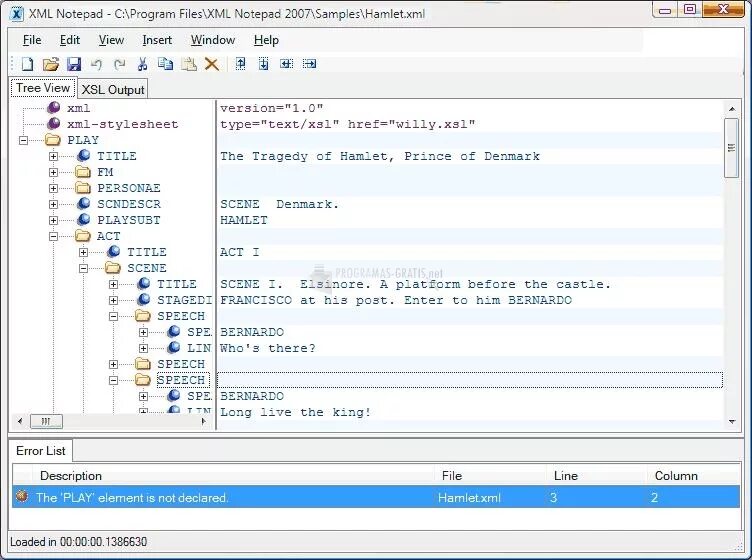Click the value 'The Tragedy of Hamlet, Prince of Denmark'

[x=380, y=156]
